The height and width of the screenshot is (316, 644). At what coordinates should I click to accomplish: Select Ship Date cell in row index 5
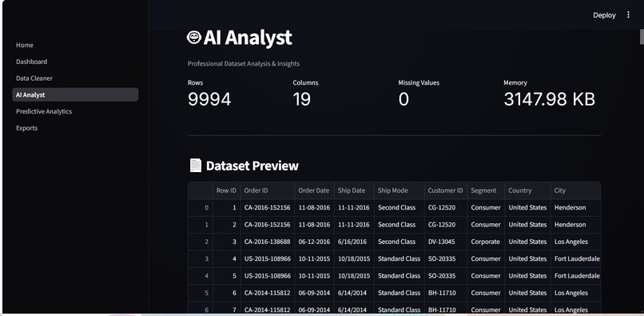pyautogui.click(x=354, y=293)
